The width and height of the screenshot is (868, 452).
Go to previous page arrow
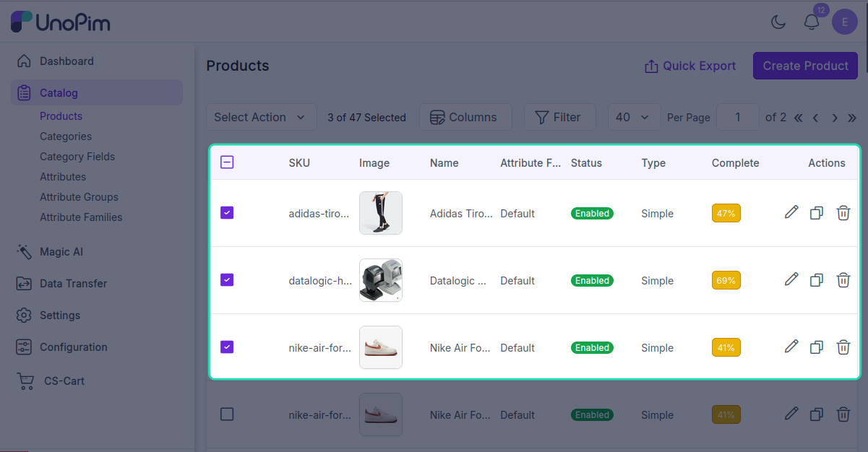click(x=816, y=118)
